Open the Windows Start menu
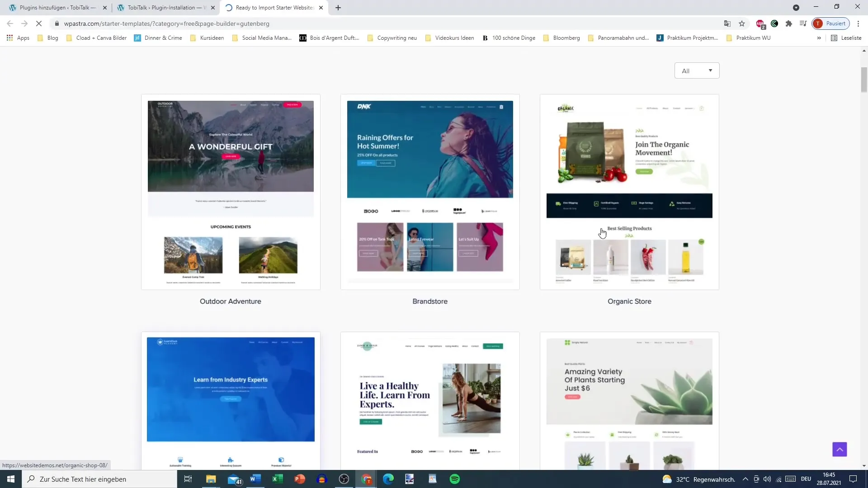The image size is (868, 488). (x=11, y=479)
